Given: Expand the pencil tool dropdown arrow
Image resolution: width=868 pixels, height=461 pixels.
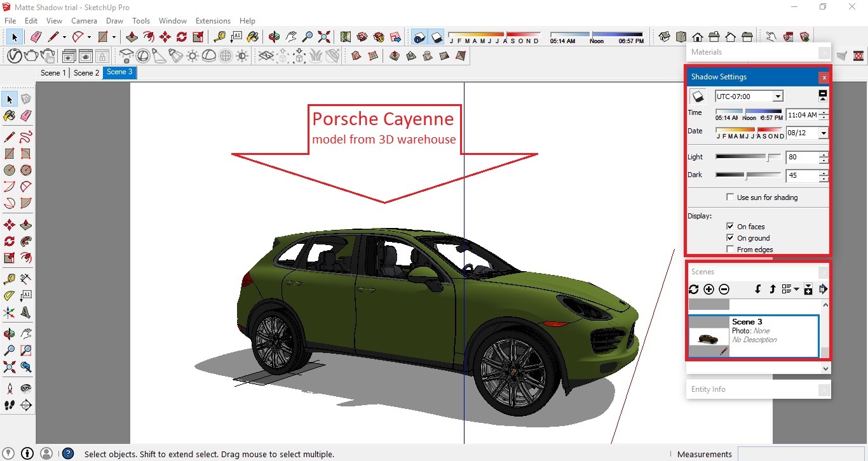Looking at the screenshot, I should pos(64,37).
